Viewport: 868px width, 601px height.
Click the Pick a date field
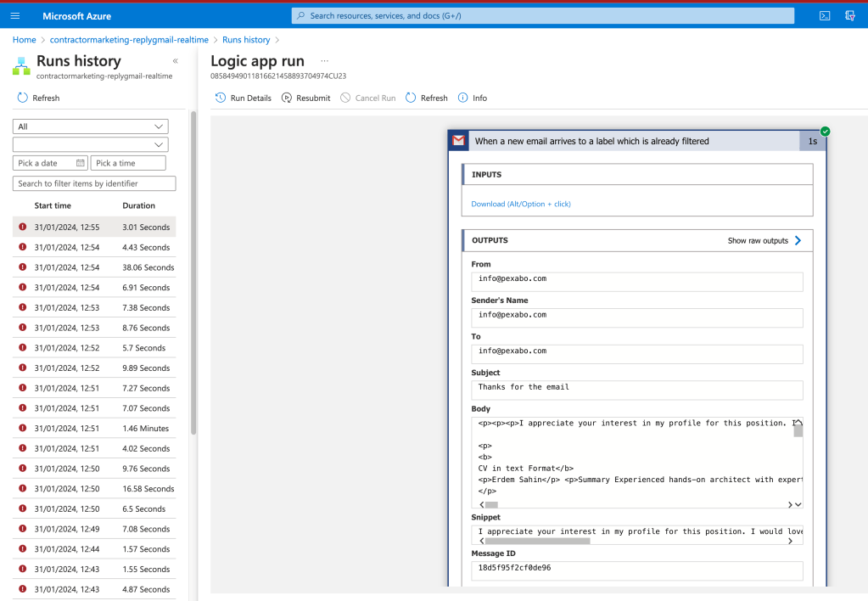tap(50, 163)
